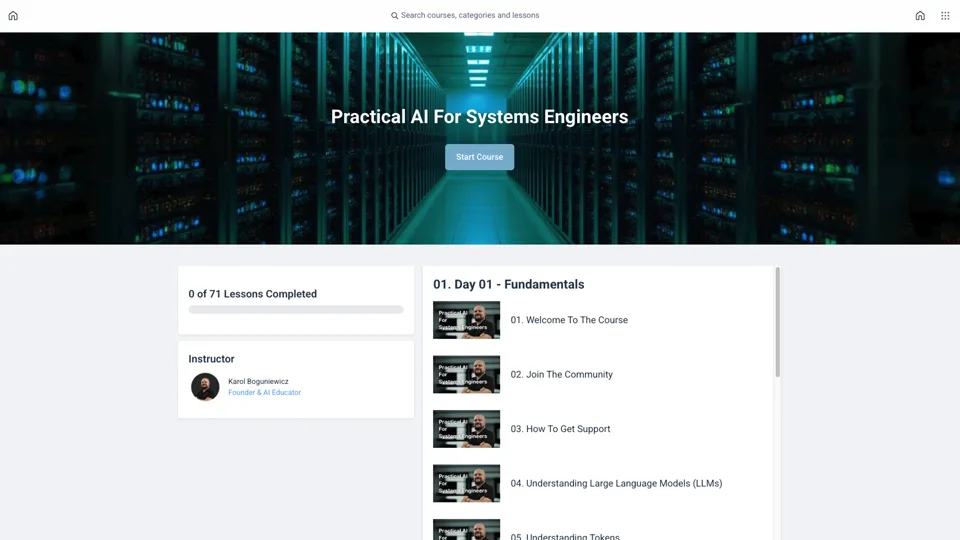Viewport: 960px width, 540px height.
Task: Click the 0 of 71 Lessons Completed text
Action: coord(252,294)
